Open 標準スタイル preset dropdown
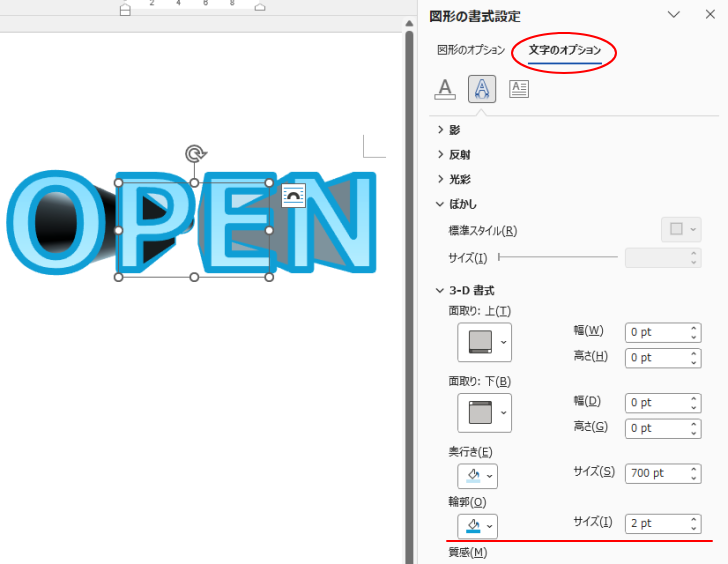 [x=681, y=229]
